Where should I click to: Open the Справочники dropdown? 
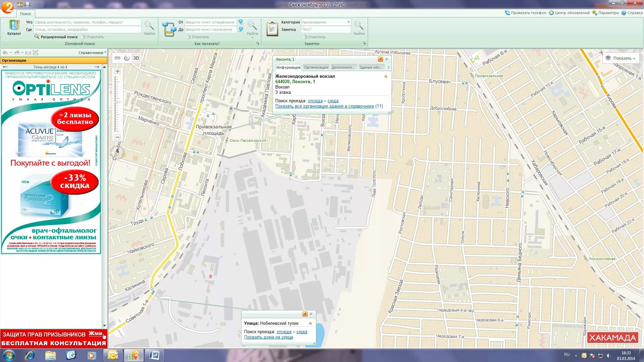click(92, 53)
